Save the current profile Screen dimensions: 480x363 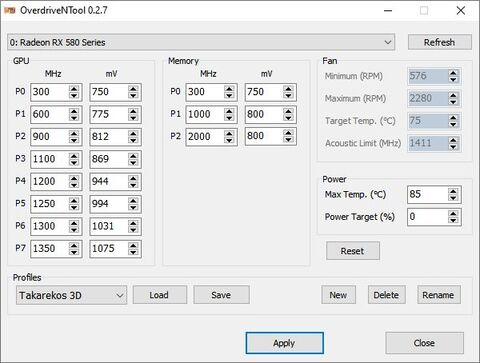pos(221,295)
